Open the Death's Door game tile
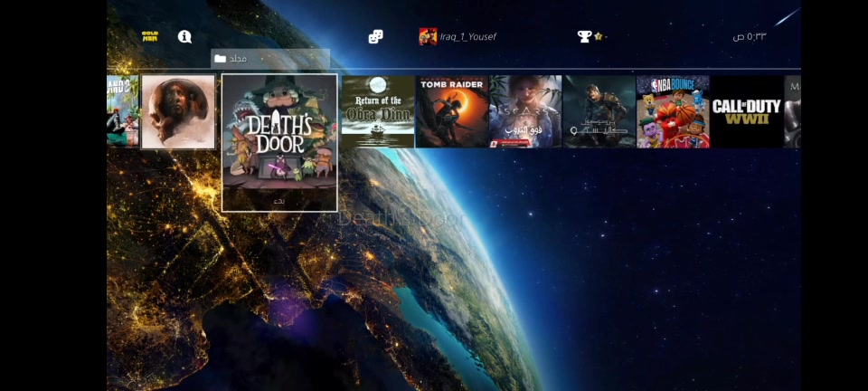The image size is (868, 391). (279, 143)
